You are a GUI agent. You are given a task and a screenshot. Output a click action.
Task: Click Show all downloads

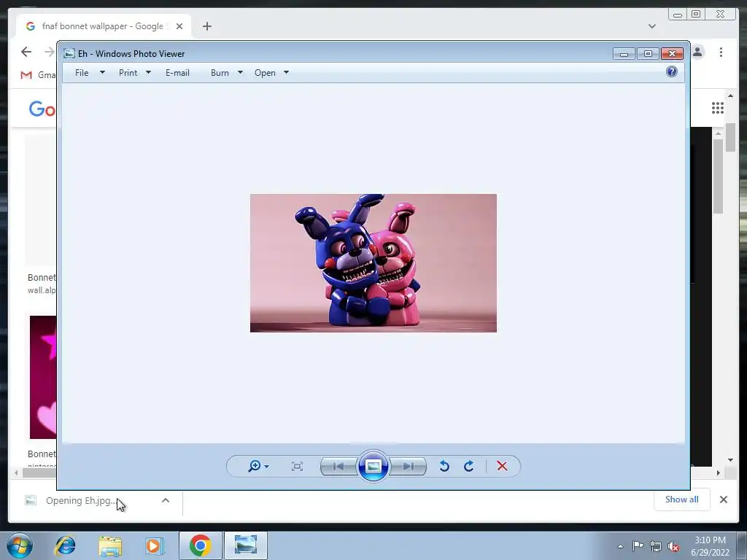(x=682, y=499)
